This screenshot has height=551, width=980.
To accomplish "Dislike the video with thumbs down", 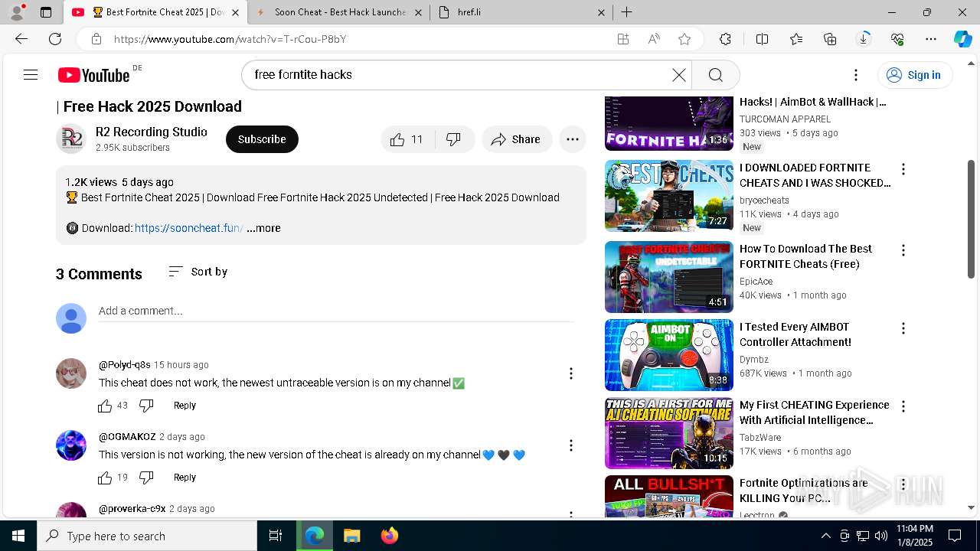I will (x=454, y=139).
